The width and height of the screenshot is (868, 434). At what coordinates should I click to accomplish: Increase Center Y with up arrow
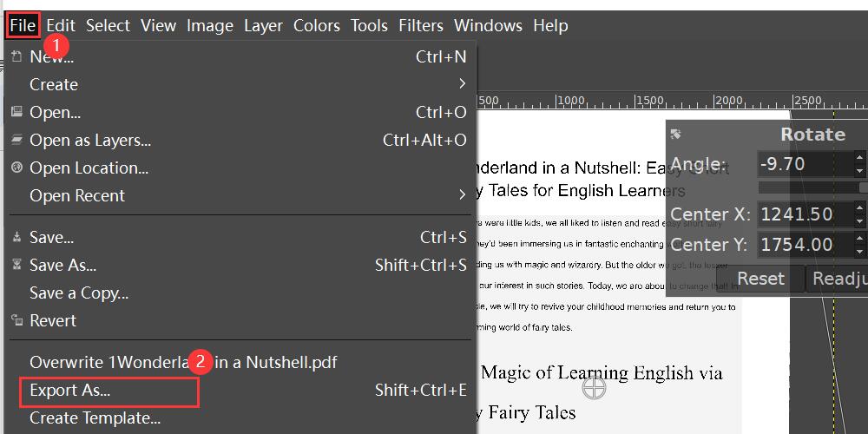(x=859, y=239)
